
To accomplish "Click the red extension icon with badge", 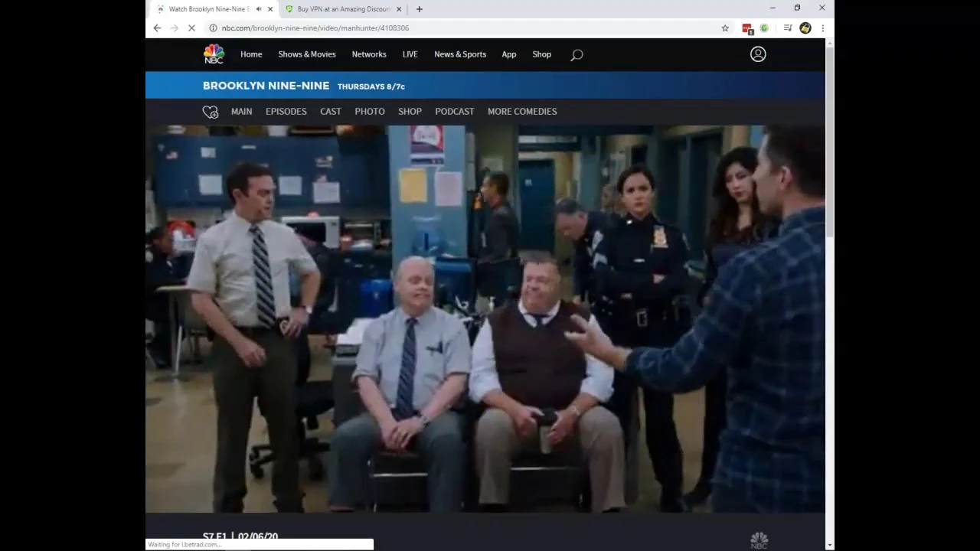I will [x=747, y=28].
